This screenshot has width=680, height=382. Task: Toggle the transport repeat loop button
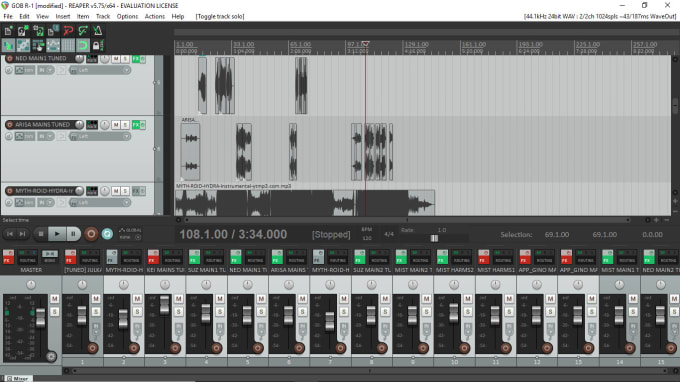pyautogui.click(x=107, y=234)
